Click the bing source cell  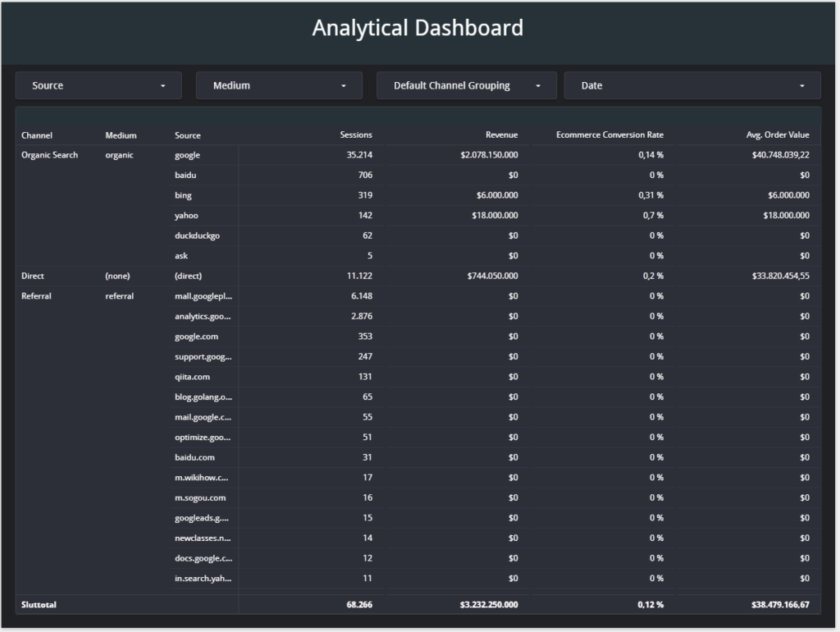[183, 195]
